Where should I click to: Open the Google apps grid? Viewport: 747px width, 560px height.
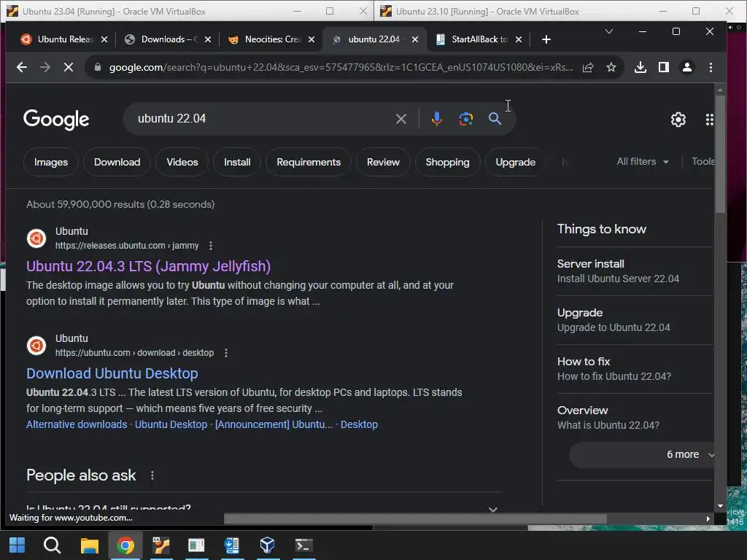coord(709,120)
